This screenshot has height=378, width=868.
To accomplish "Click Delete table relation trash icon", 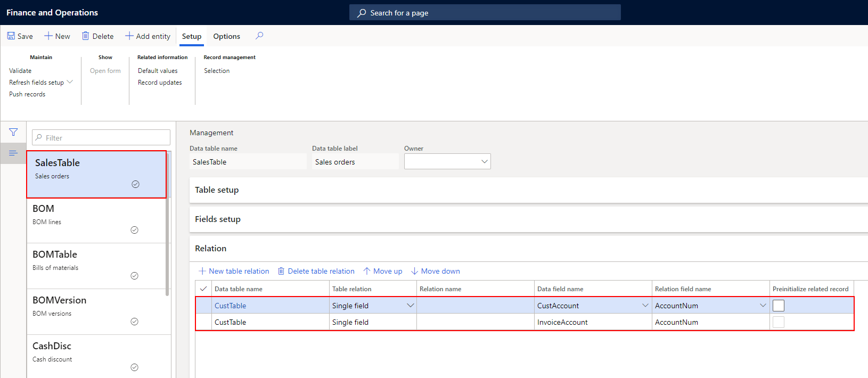I will tap(281, 271).
